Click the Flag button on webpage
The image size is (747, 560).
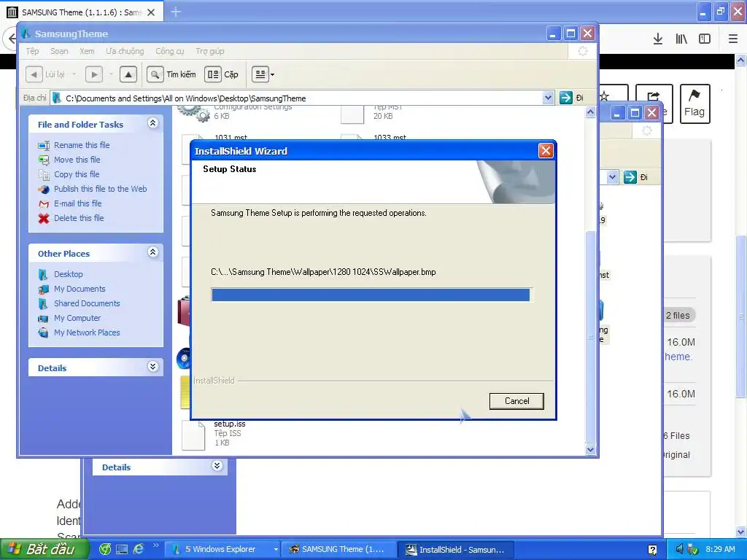[694, 104]
